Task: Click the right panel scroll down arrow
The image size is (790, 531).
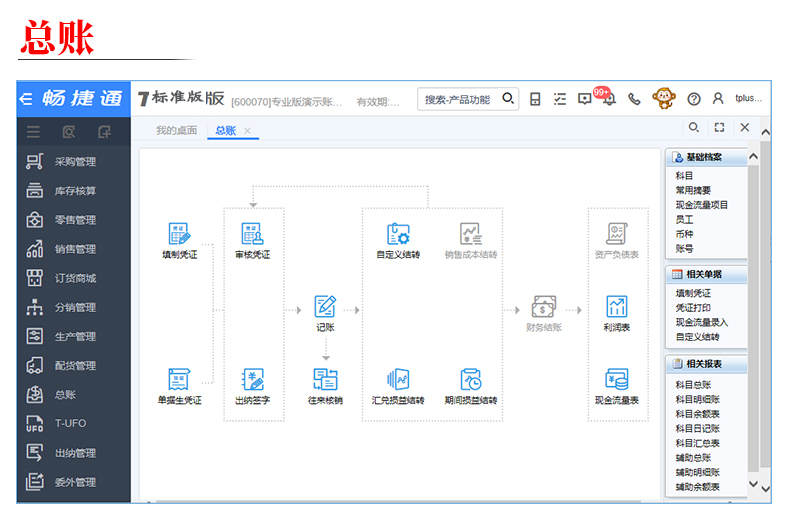Action: pyautogui.click(x=753, y=484)
